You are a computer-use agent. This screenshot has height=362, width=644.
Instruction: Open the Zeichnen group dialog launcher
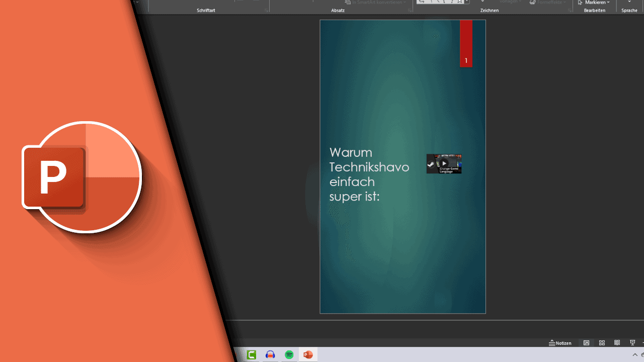570,10
